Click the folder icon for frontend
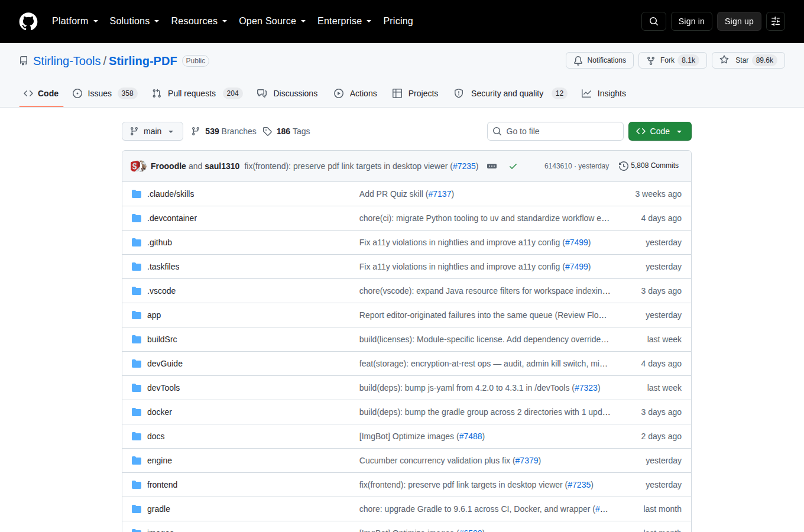This screenshot has width=804, height=532. tap(137, 485)
